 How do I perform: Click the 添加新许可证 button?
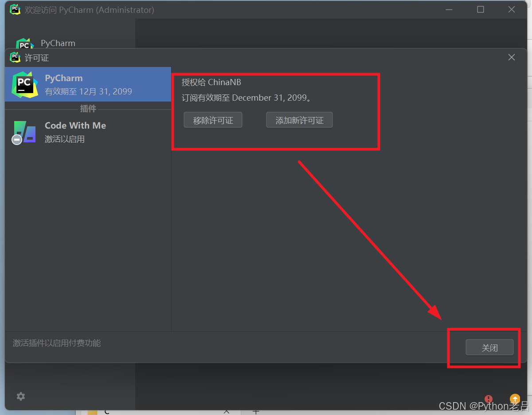pyautogui.click(x=299, y=120)
